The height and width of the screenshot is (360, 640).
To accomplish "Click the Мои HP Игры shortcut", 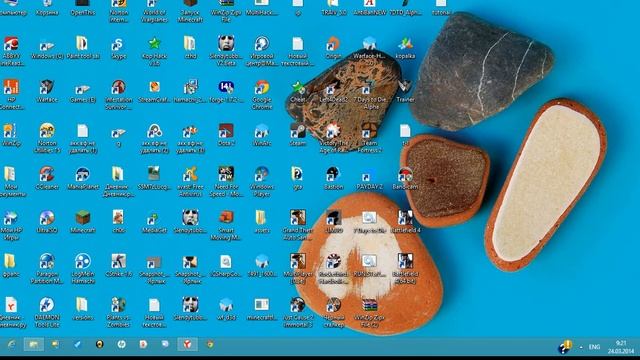I will tap(11, 225).
